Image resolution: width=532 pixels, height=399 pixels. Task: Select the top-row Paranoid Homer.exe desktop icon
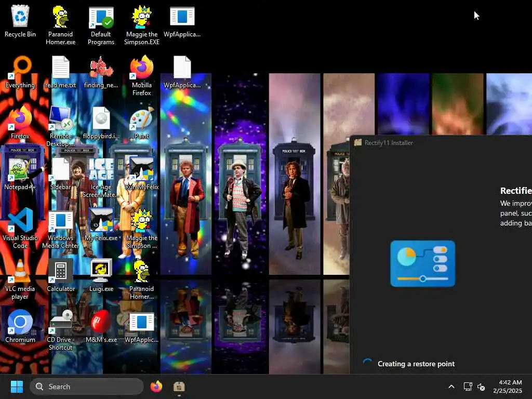click(x=60, y=25)
